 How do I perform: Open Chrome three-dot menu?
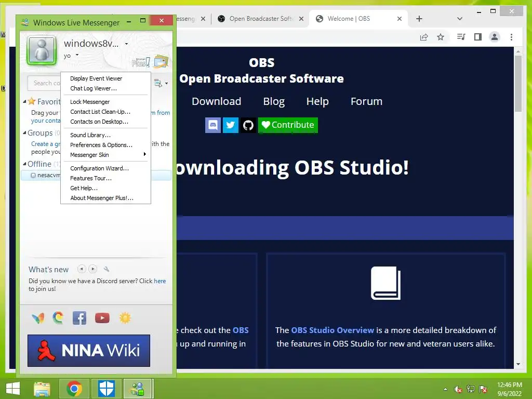pyautogui.click(x=511, y=37)
